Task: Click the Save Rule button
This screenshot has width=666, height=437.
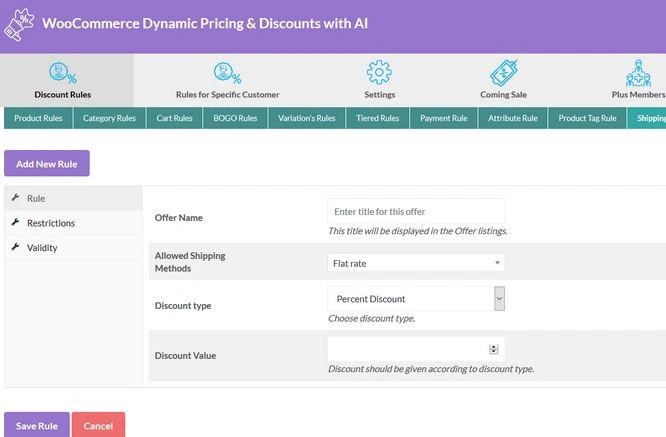Action: (x=36, y=425)
